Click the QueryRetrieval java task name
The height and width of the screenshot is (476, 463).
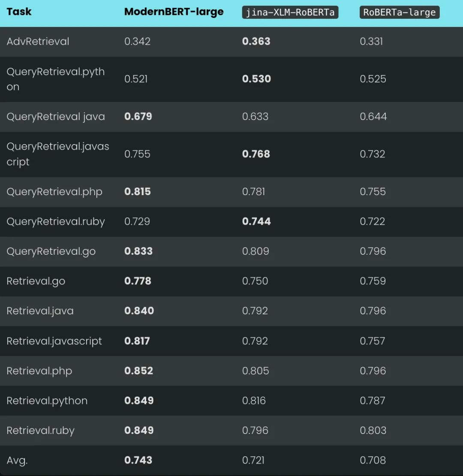(x=56, y=117)
